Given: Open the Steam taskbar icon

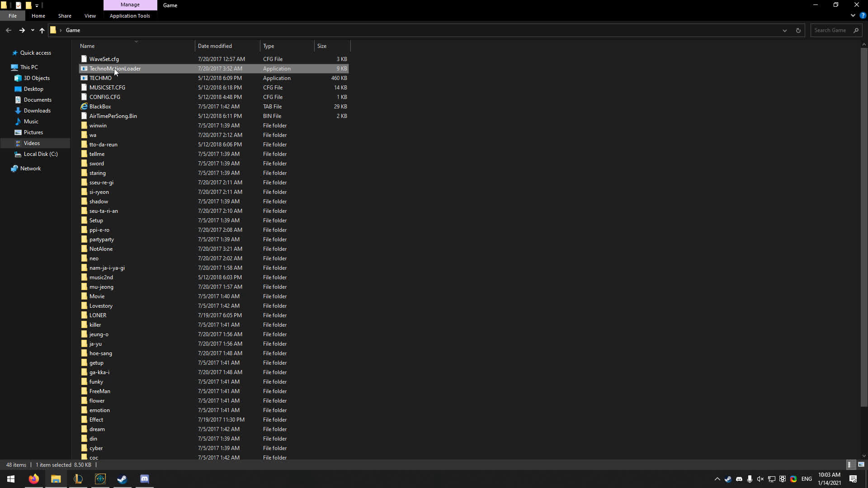Looking at the screenshot, I should (122, 479).
